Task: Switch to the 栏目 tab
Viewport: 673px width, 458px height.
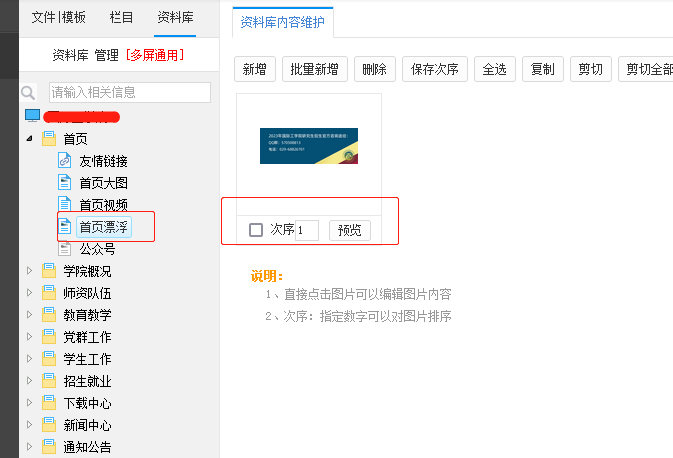Action: (121, 17)
